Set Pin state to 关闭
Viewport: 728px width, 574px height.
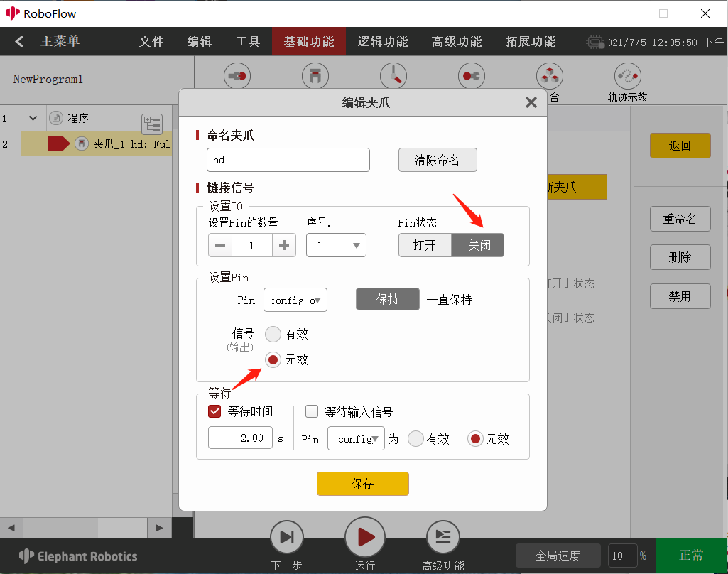coord(477,245)
